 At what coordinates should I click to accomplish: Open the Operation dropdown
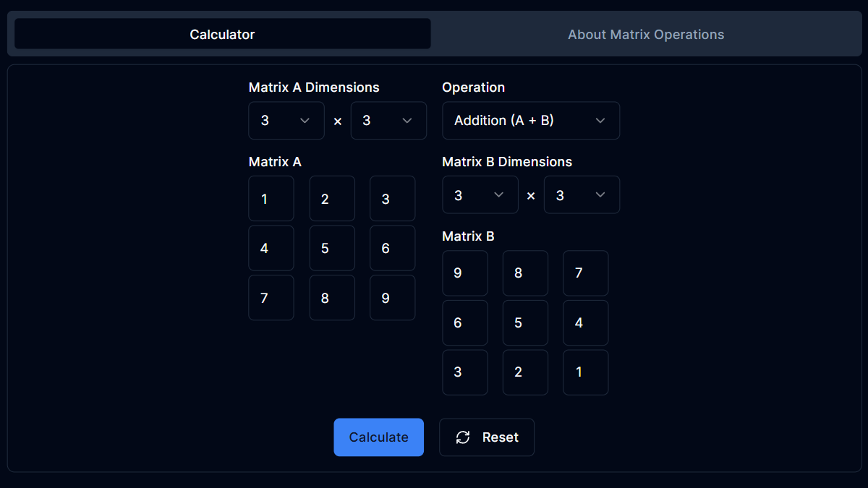pos(531,121)
